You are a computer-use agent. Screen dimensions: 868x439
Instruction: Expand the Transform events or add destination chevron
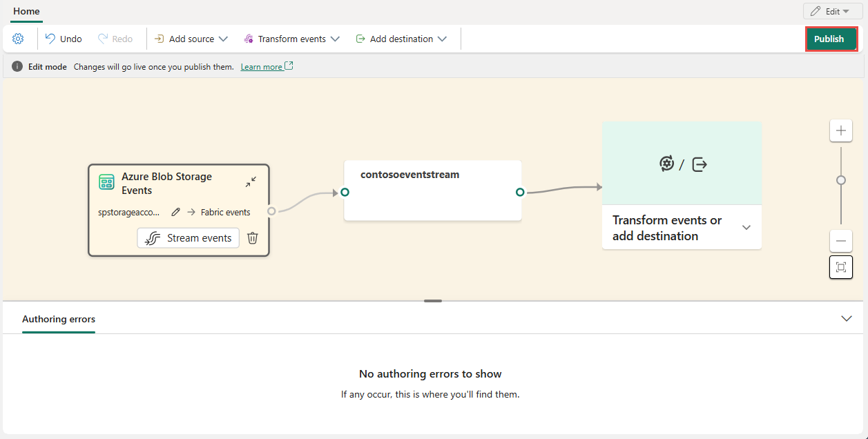click(746, 228)
